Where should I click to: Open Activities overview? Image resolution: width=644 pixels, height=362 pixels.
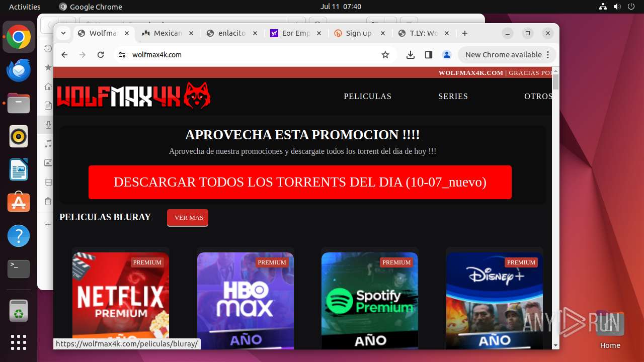tap(25, 7)
